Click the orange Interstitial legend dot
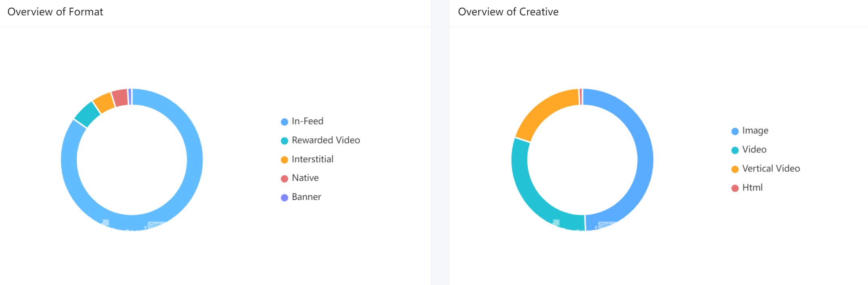This screenshot has height=285, width=868. click(x=284, y=160)
